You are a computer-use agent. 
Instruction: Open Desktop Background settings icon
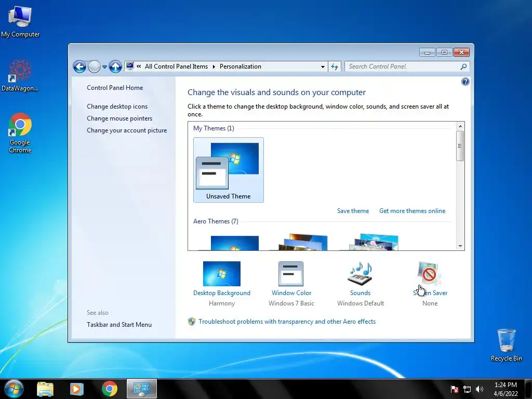pos(221,273)
